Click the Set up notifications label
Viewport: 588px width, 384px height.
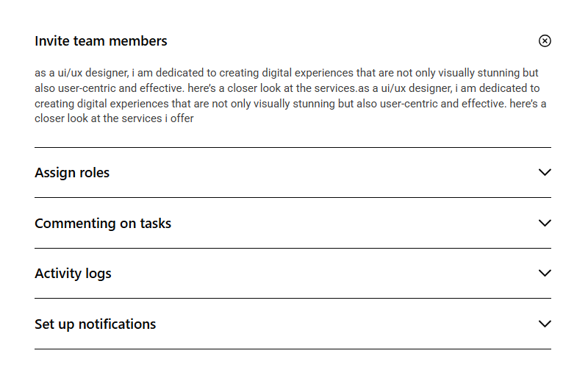(x=95, y=324)
